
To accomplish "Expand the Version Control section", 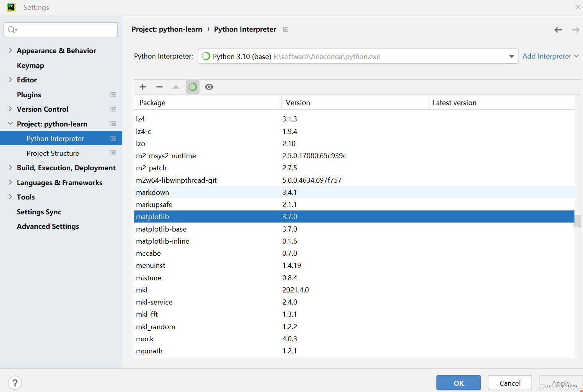I will point(10,109).
